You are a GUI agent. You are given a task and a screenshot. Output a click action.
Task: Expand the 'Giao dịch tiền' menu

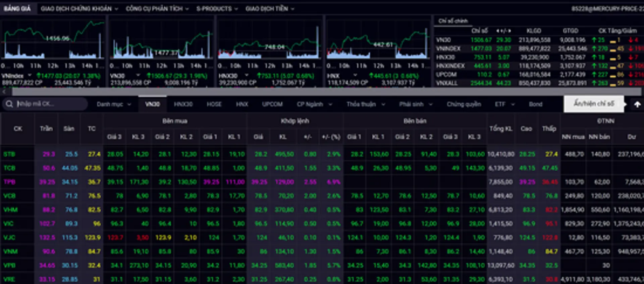(270, 9)
